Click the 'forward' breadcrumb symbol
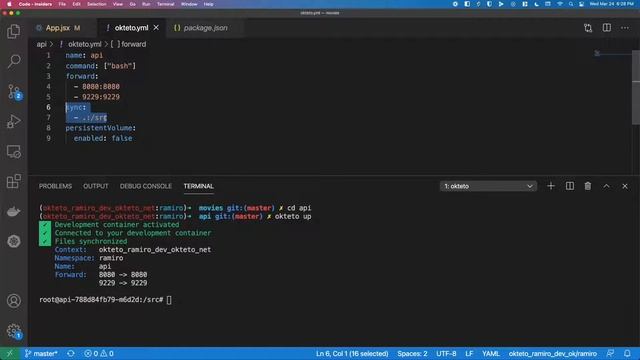This screenshot has width=640, height=360. pos(133,44)
